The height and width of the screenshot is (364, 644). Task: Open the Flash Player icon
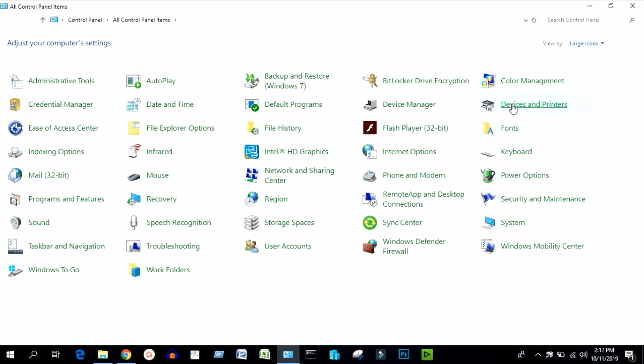pyautogui.click(x=370, y=128)
